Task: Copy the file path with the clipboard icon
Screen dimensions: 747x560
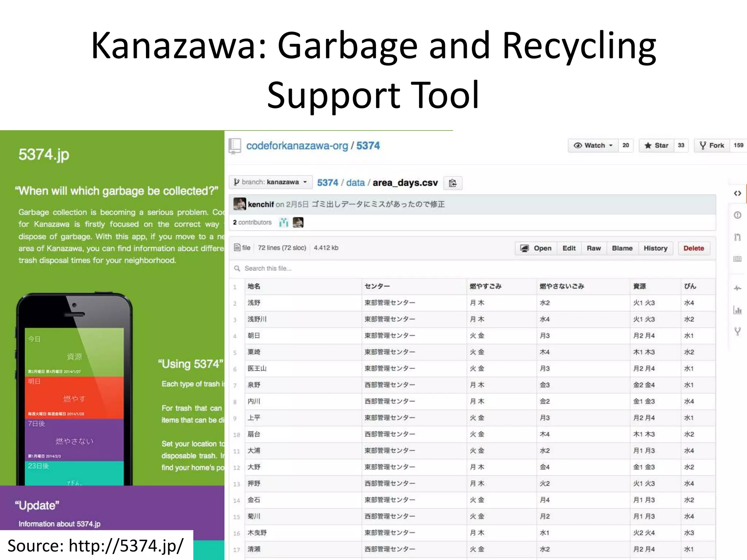Action: click(453, 183)
